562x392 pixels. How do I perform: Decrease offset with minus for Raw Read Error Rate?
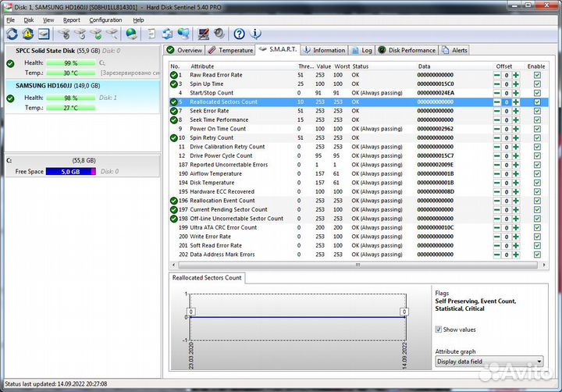[496, 75]
